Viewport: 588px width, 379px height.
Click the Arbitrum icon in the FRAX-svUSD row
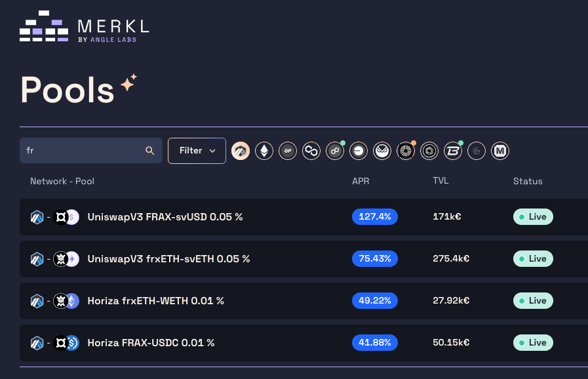[37, 217]
